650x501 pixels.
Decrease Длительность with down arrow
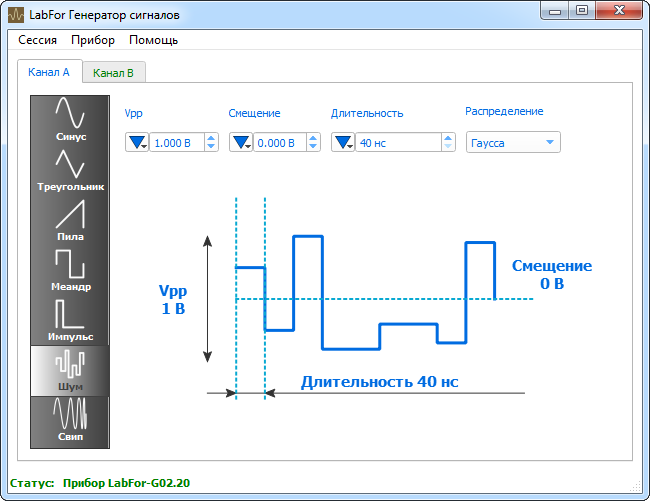[448, 147]
